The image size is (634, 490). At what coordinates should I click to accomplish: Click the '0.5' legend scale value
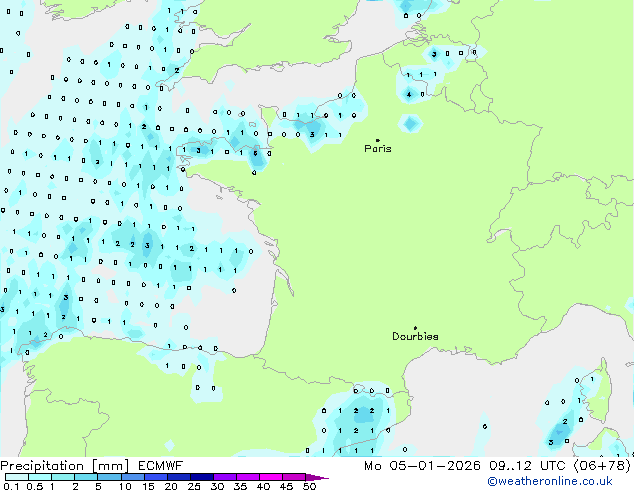[35, 486]
